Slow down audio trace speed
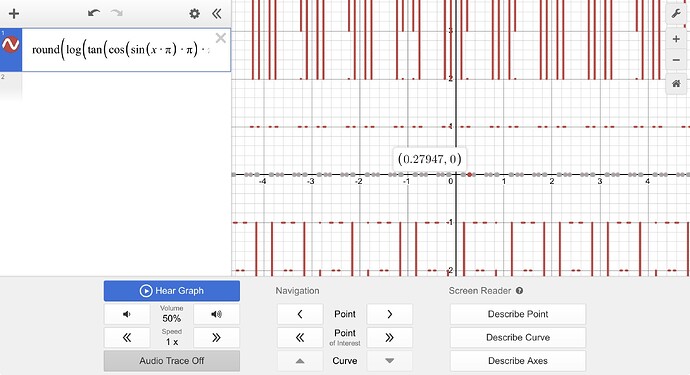Screen dimensions: 690x375 (127, 338)
